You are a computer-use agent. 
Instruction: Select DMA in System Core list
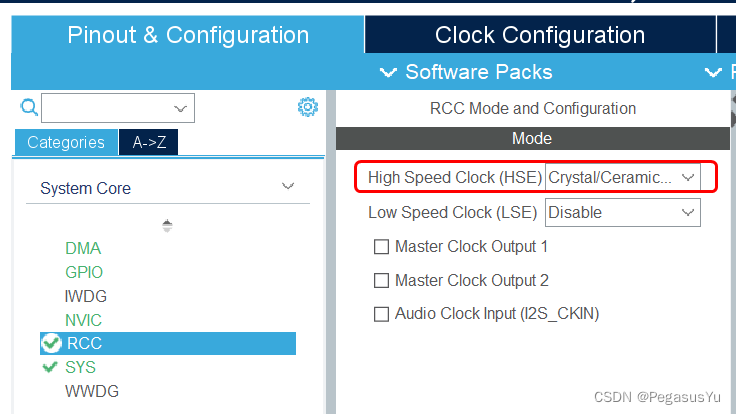[x=83, y=248]
